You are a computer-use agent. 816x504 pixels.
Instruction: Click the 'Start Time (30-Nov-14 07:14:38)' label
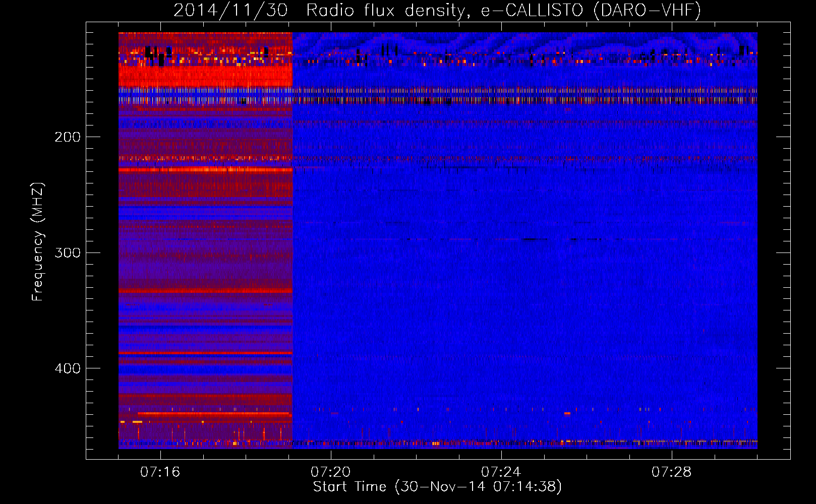tap(437, 487)
